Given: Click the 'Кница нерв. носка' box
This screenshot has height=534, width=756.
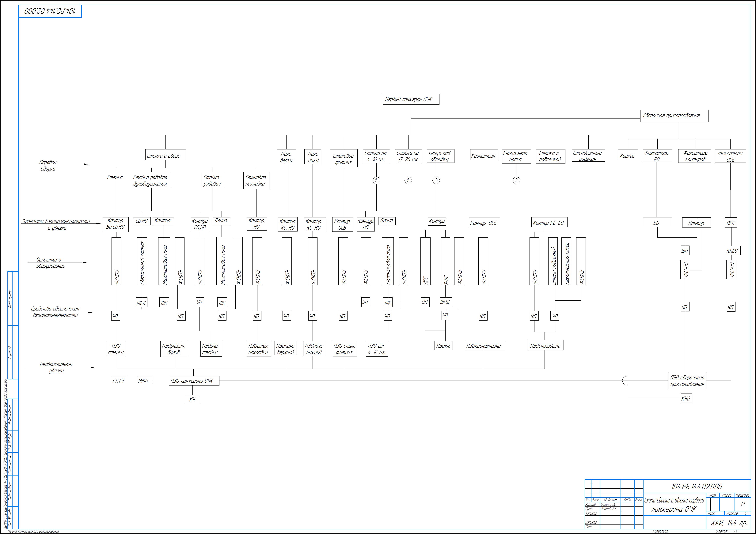Looking at the screenshot, I should [x=516, y=156].
